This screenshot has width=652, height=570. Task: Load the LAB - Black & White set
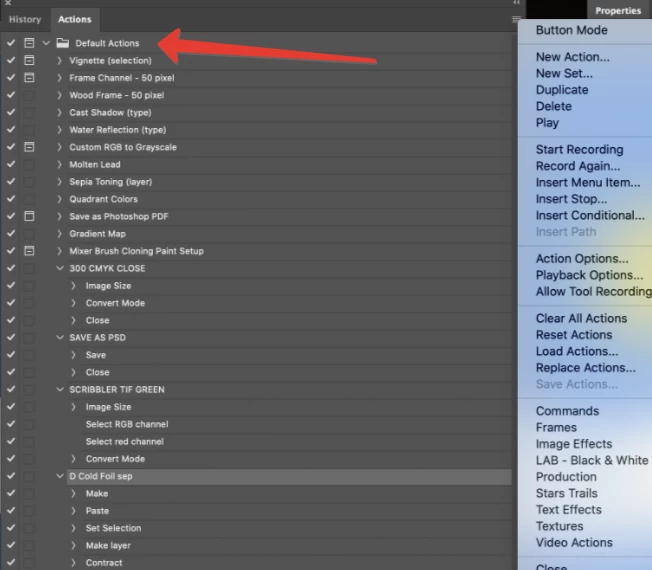pos(592,460)
